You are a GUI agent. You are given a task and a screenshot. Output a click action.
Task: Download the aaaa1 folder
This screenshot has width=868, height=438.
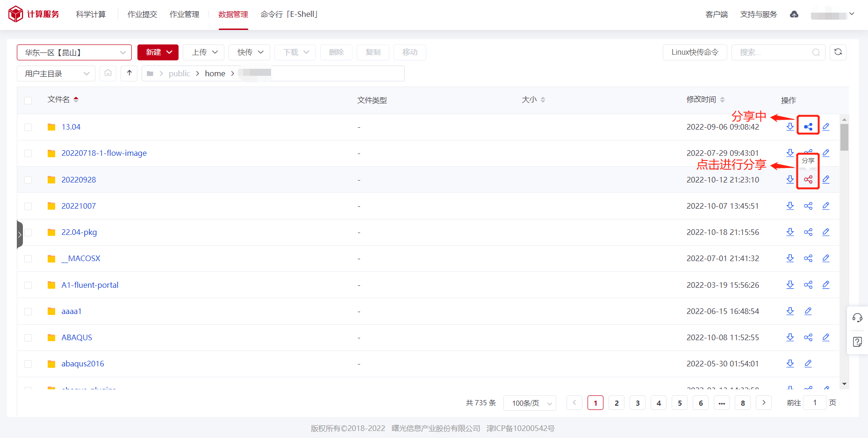790,311
